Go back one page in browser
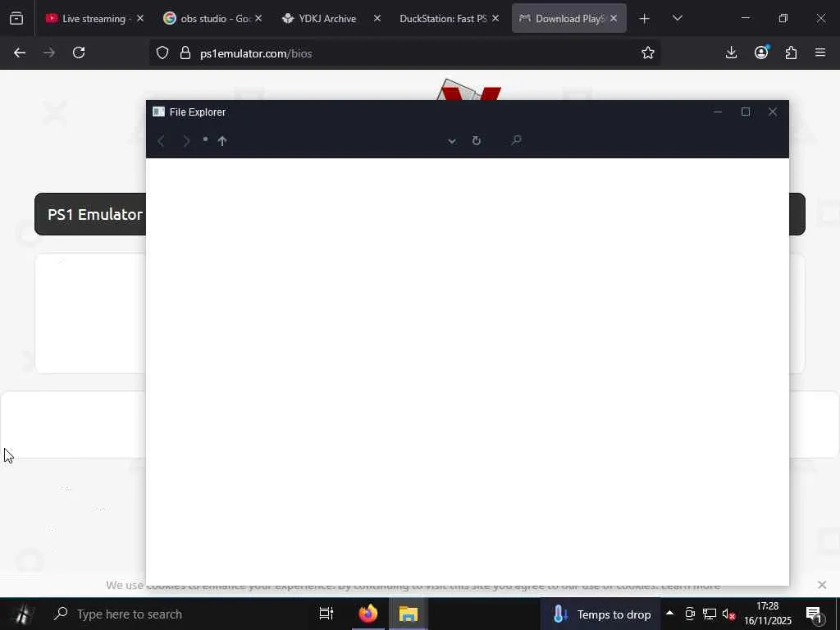 (20, 53)
